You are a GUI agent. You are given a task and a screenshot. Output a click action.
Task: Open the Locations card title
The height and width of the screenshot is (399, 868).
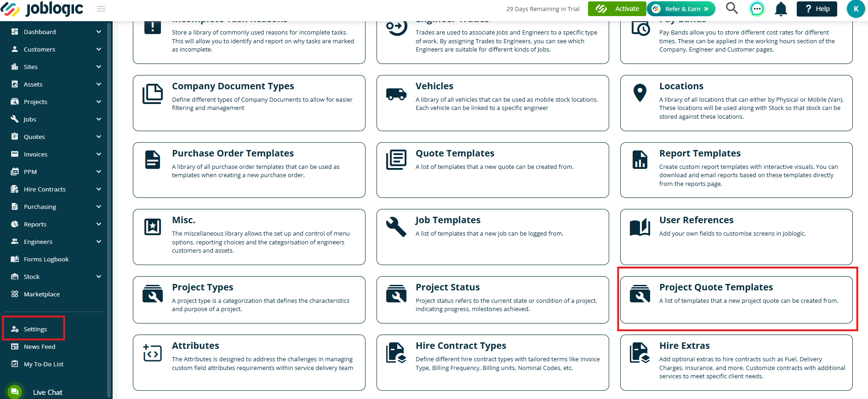(x=681, y=86)
